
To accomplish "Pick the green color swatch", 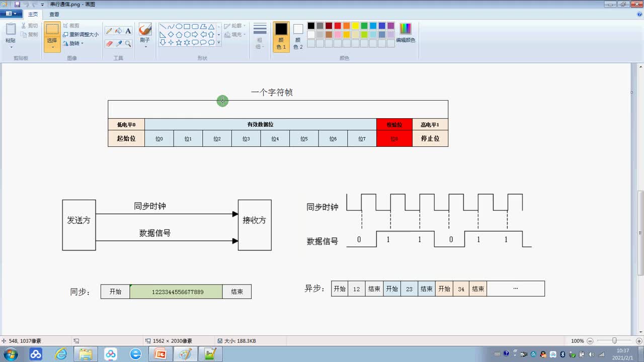I will 364,26.
